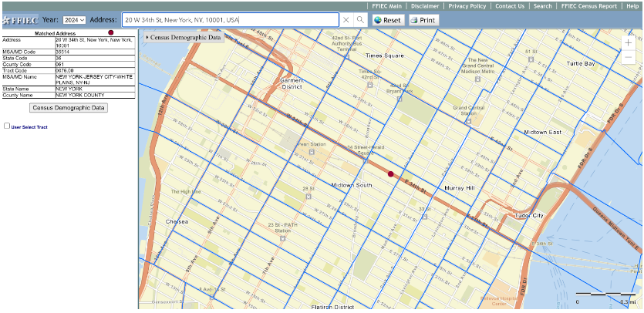
Task: Click the Tract Code value 0076.00
Action: click(95, 71)
